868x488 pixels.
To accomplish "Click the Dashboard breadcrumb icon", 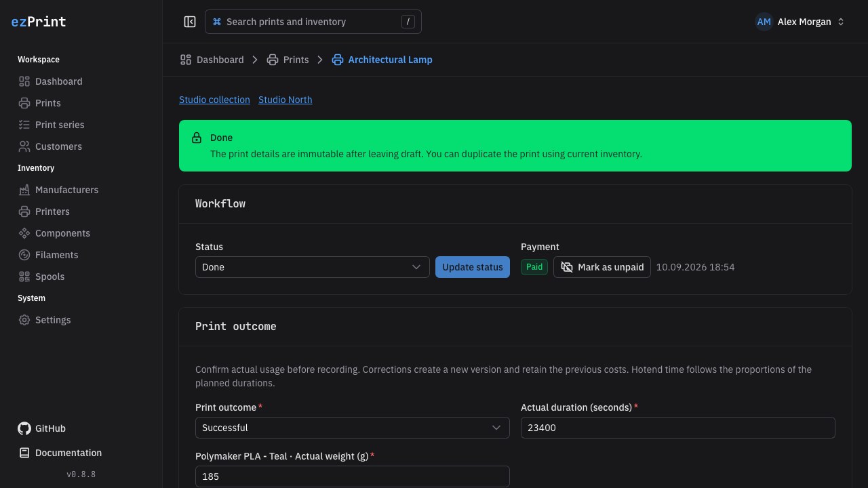I will 186,60.
